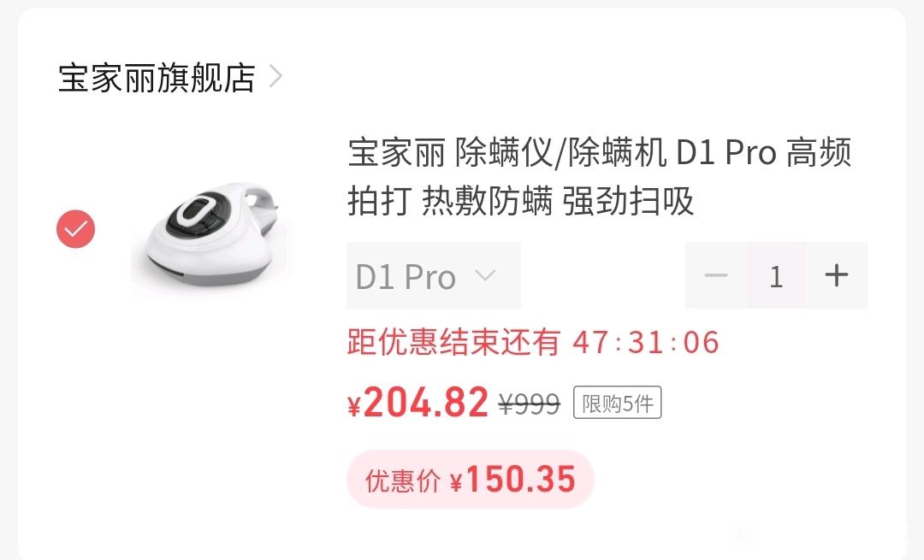Click the 强劲扫吸 text in the title

pyautogui.click(x=628, y=202)
